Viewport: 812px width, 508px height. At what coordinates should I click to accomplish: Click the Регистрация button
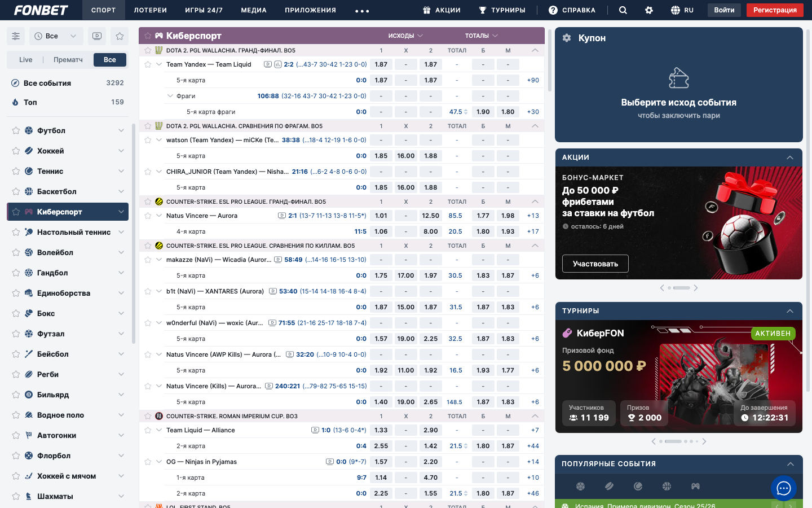775,10
